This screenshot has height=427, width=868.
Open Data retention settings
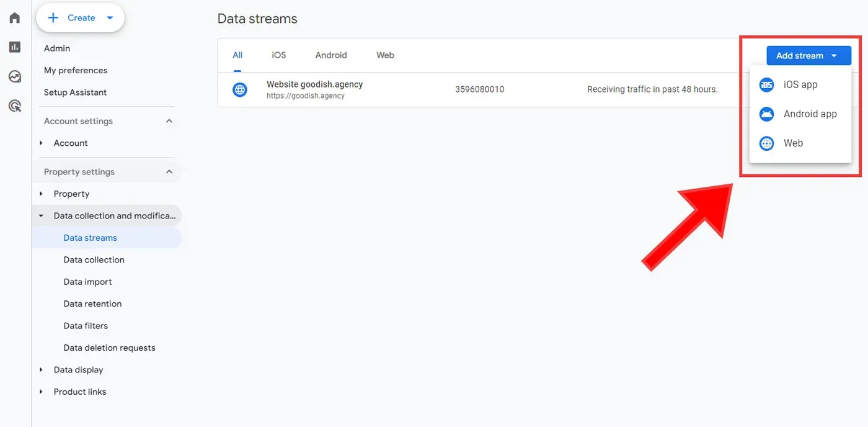tap(92, 304)
